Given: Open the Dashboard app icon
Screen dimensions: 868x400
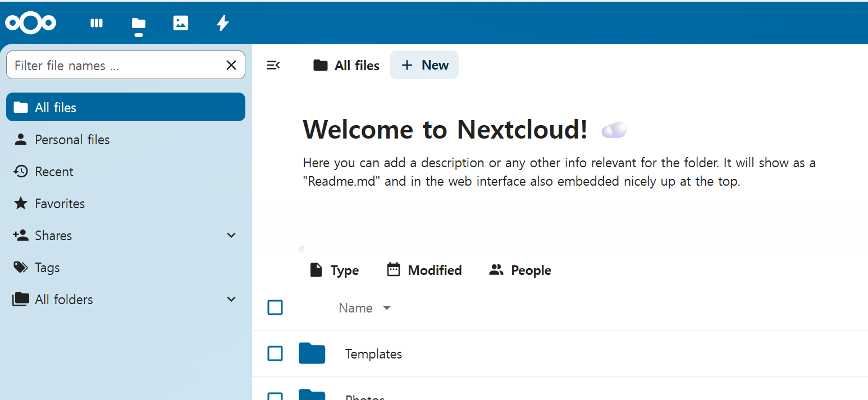Looking at the screenshot, I should (97, 23).
